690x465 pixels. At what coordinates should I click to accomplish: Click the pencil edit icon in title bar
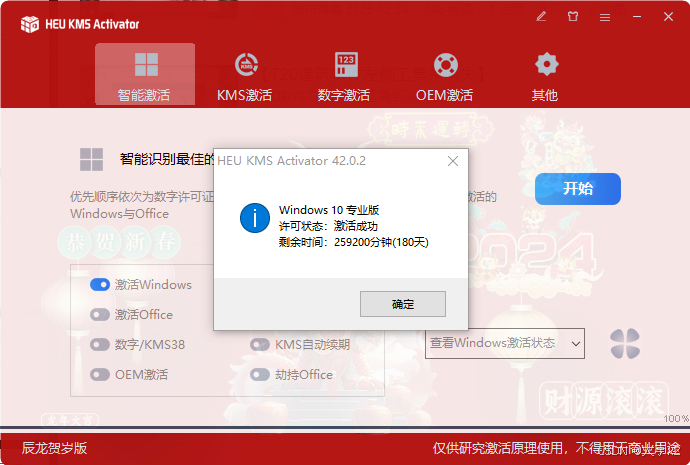pyautogui.click(x=541, y=17)
